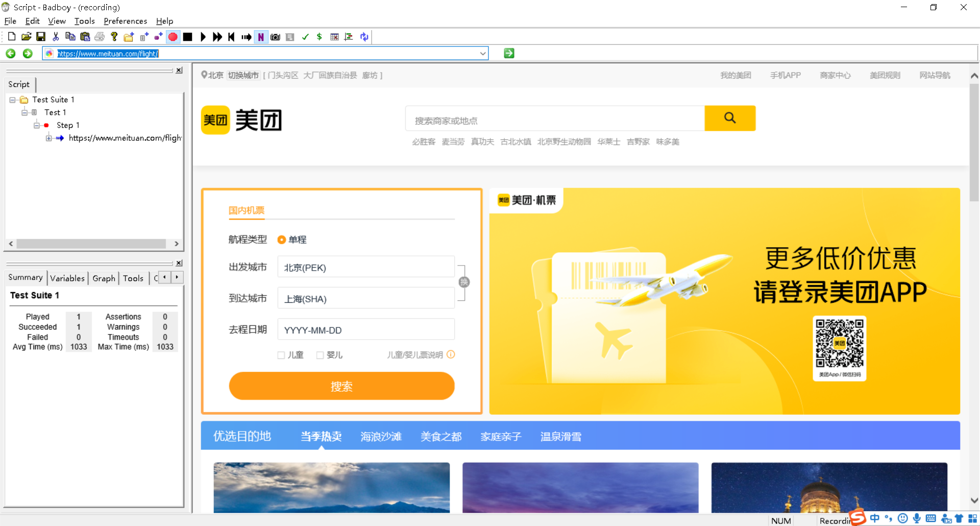The height and width of the screenshot is (526, 980).
Task: Run validation using the green checkmark icon
Action: [x=305, y=36]
